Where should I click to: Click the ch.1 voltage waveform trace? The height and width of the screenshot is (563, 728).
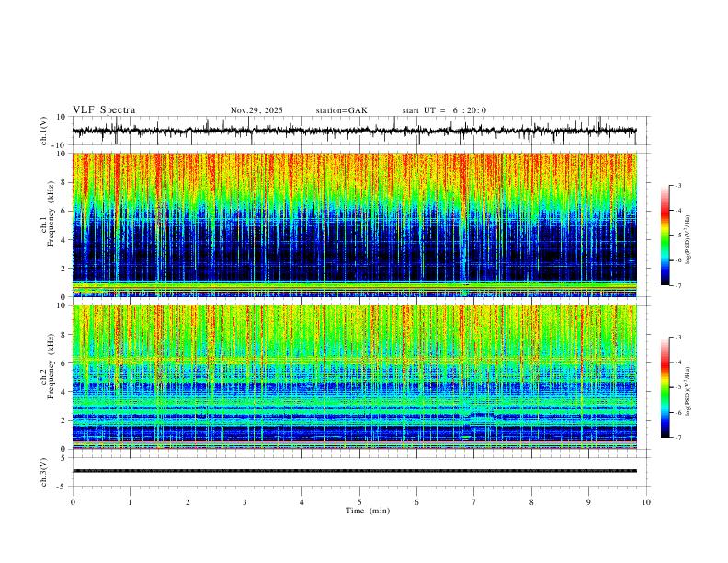[x=355, y=131]
